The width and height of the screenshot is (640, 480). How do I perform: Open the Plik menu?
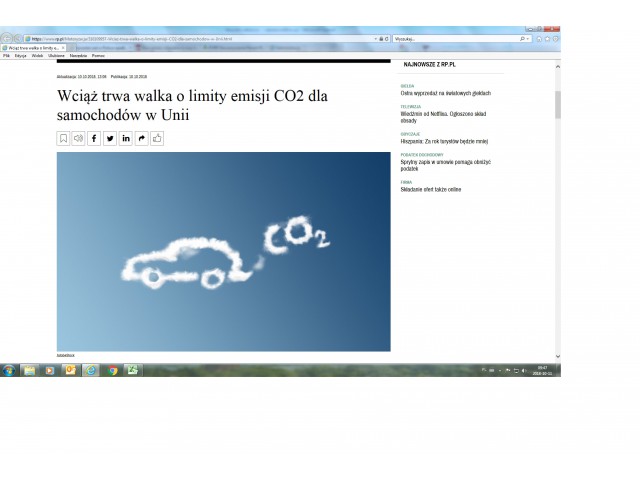coord(7,55)
